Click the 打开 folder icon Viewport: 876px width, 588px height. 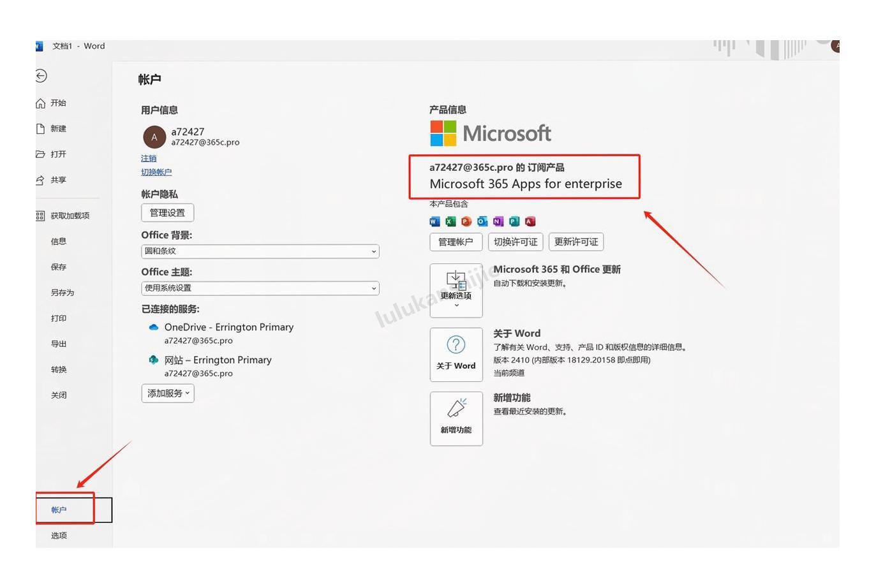(x=41, y=154)
